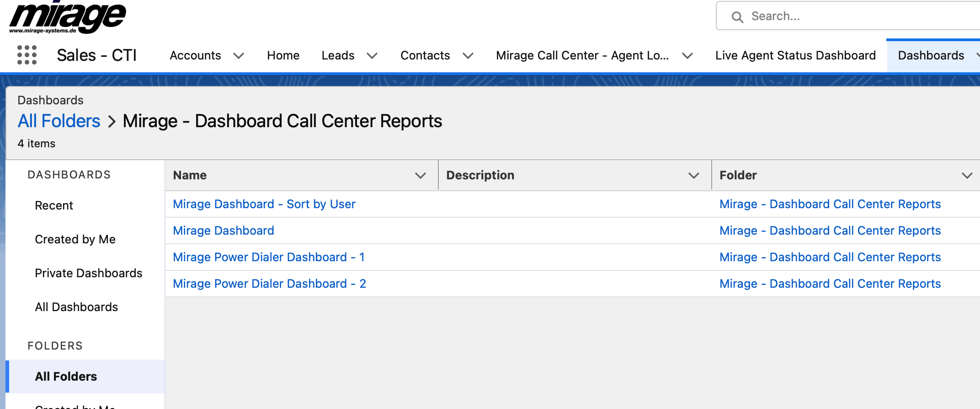Open folder link in Mirage Dashboard row
Screen dimensions: 980x409
click(x=830, y=231)
